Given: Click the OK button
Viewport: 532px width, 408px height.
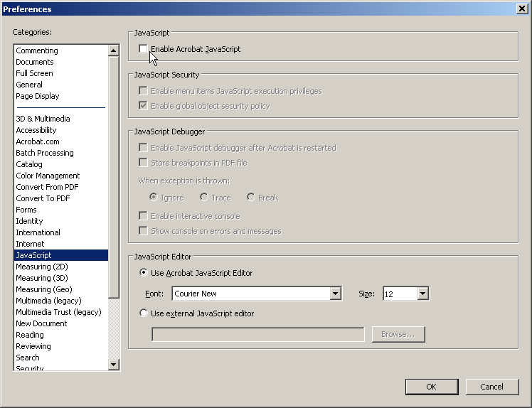Looking at the screenshot, I should (x=431, y=387).
